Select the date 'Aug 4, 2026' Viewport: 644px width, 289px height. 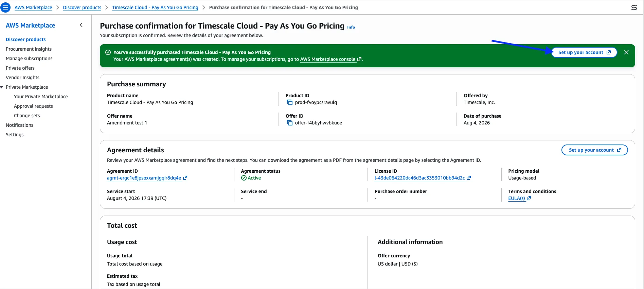[x=477, y=123]
